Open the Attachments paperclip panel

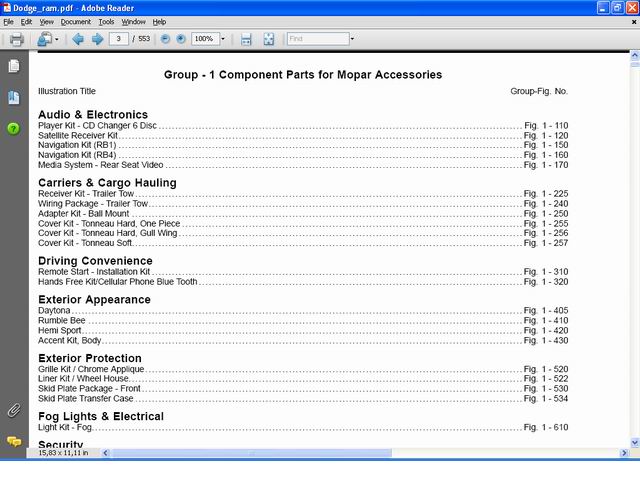(x=13, y=410)
